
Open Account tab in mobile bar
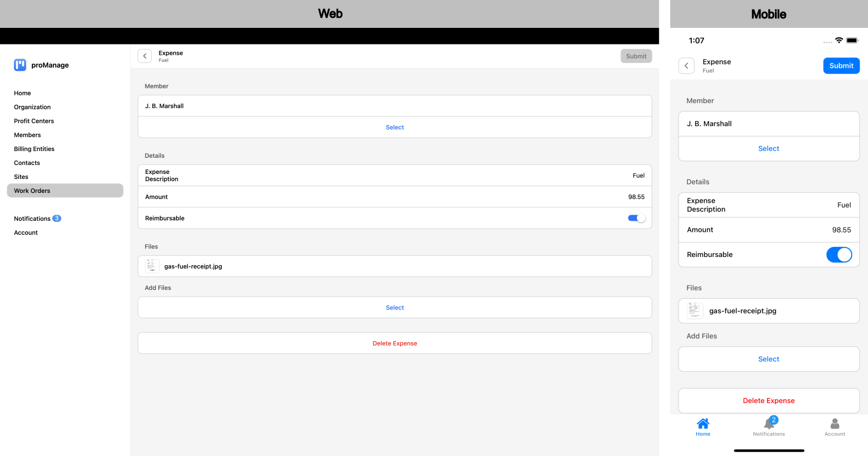tap(835, 427)
